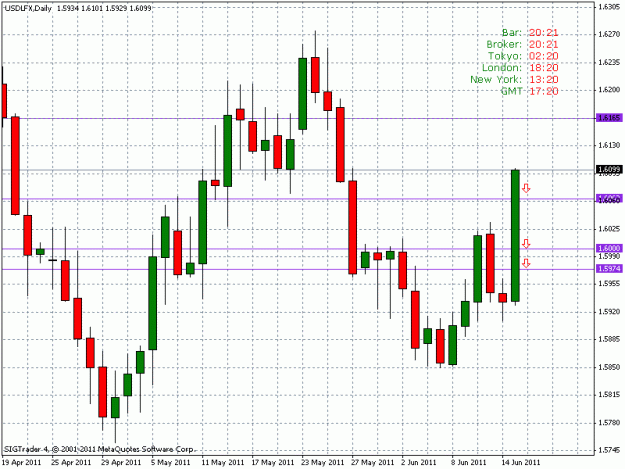
Task: Click the 1.6270 price axis label
Action: tap(610, 34)
